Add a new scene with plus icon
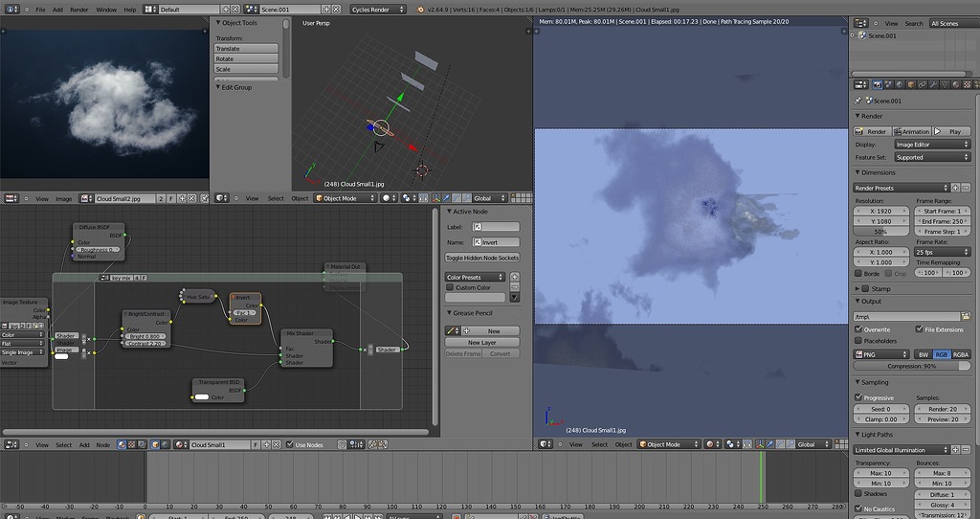Image resolution: width=980 pixels, height=519 pixels. point(326,10)
